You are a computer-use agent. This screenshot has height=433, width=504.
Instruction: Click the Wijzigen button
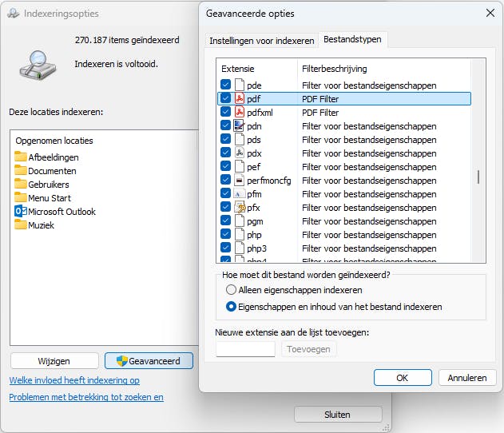click(x=54, y=361)
